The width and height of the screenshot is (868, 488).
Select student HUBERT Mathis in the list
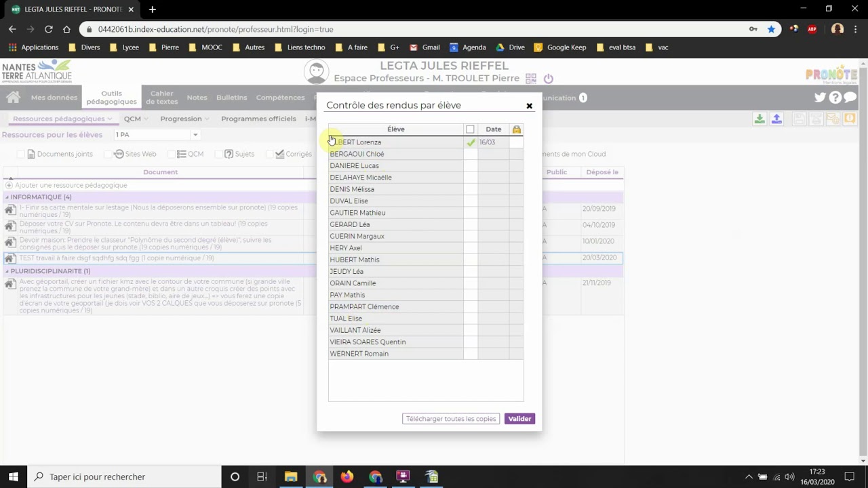coord(396,260)
